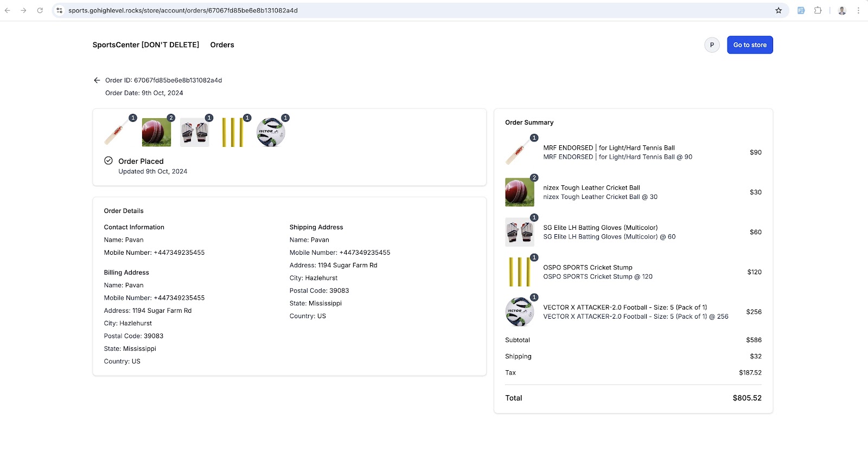
Task: Click the $60 price for the batting gloves
Action: (x=755, y=232)
